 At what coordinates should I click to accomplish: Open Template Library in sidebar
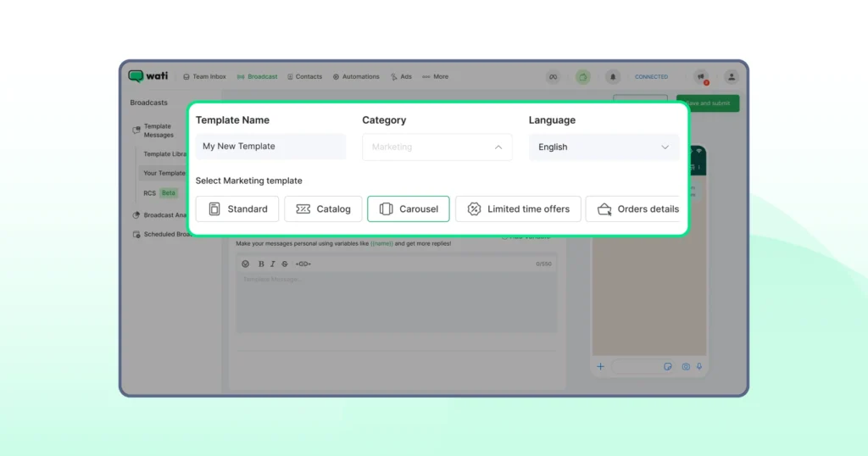(164, 154)
